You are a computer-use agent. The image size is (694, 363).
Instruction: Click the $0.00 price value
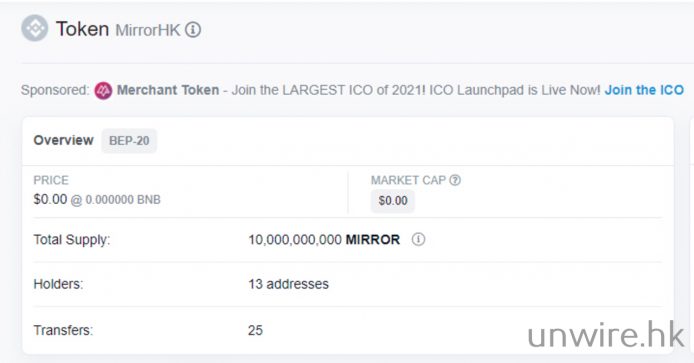[x=50, y=199]
